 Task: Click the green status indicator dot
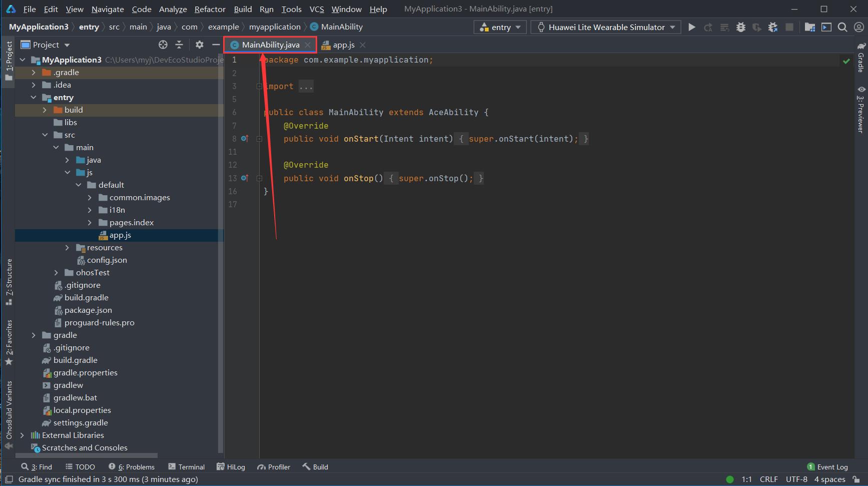730,479
